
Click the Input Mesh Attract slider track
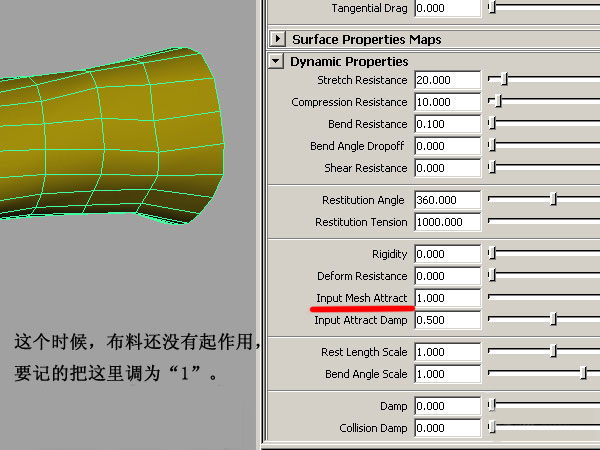[x=544, y=297]
